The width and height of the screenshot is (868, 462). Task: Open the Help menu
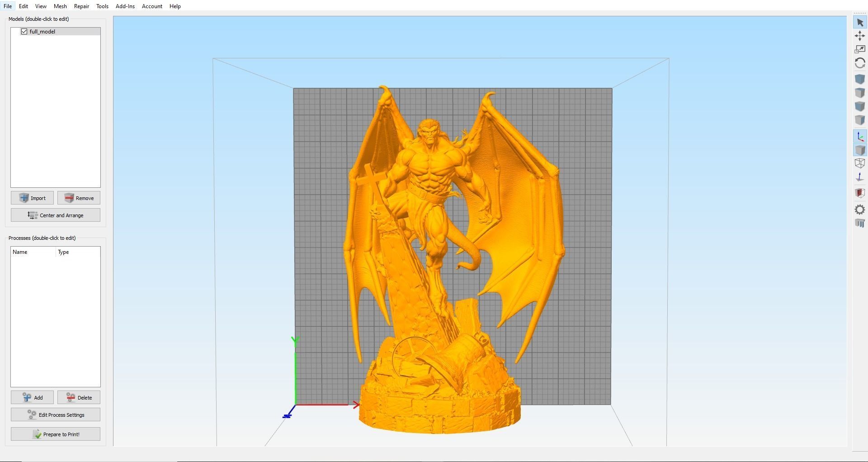[175, 6]
